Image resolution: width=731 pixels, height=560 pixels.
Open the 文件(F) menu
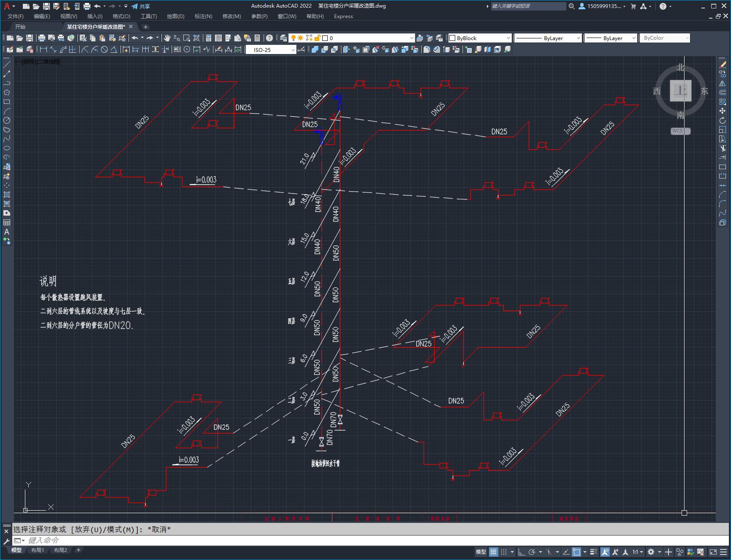16,16
